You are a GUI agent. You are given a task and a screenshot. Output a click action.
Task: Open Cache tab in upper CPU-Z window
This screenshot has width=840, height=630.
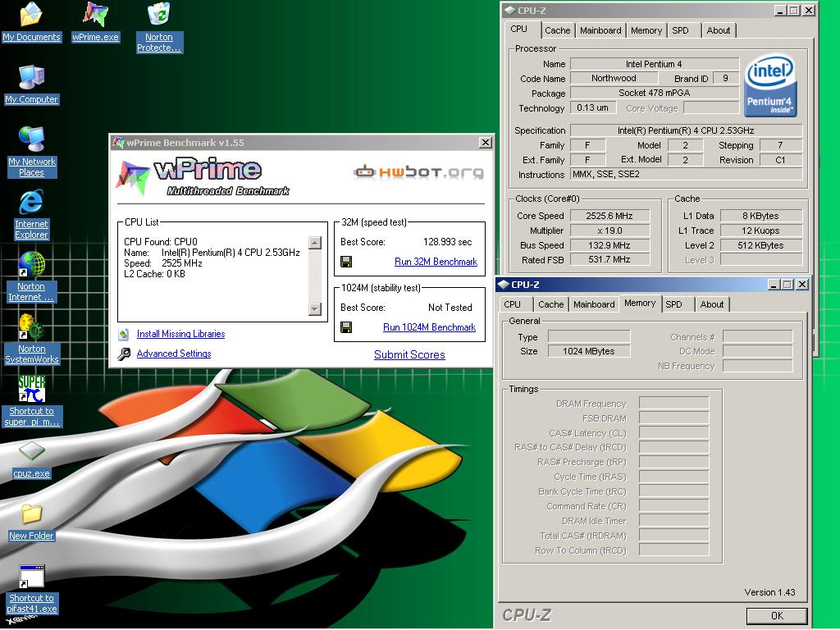(x=557, y=30)
